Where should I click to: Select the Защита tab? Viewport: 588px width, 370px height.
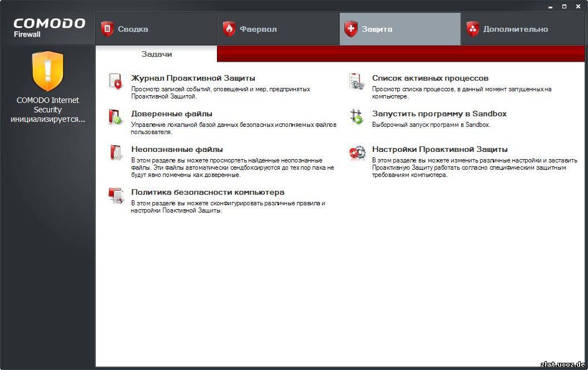(x=400, y=29)
